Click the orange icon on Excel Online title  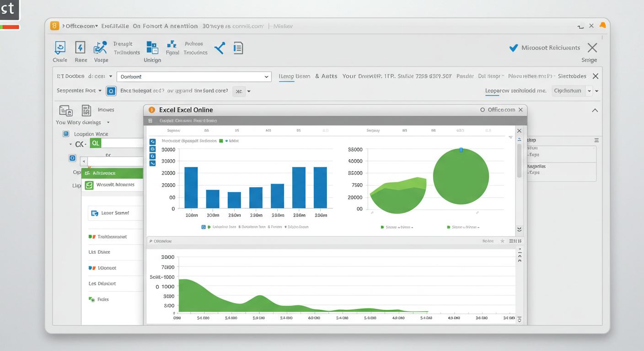pyautogui.click(x=152, y=110)
